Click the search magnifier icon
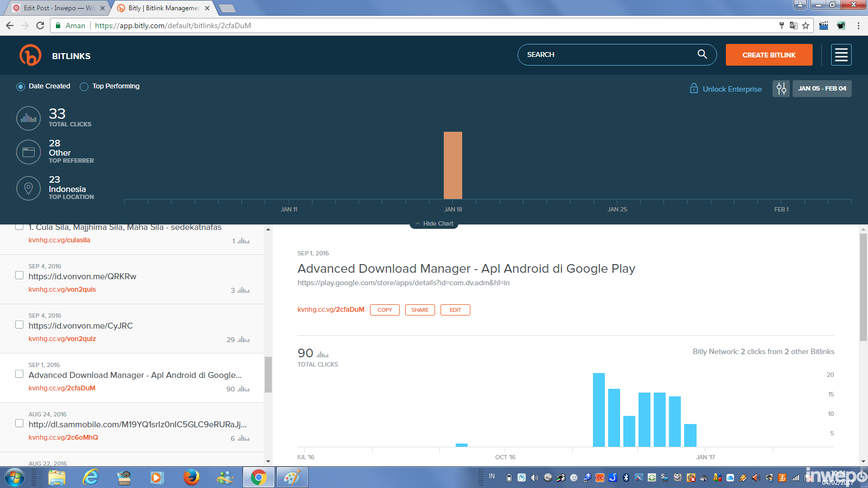Viewport: 868px width, 488px height. [702, 54]
